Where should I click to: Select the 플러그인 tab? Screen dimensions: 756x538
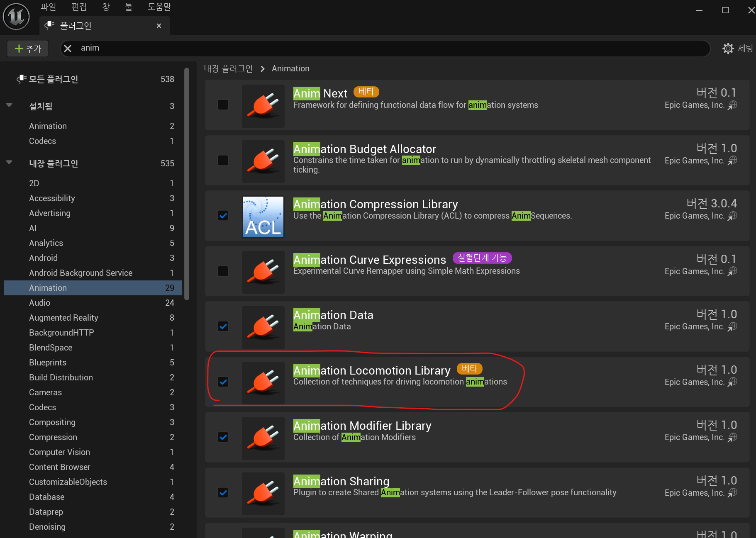(105, 26)
